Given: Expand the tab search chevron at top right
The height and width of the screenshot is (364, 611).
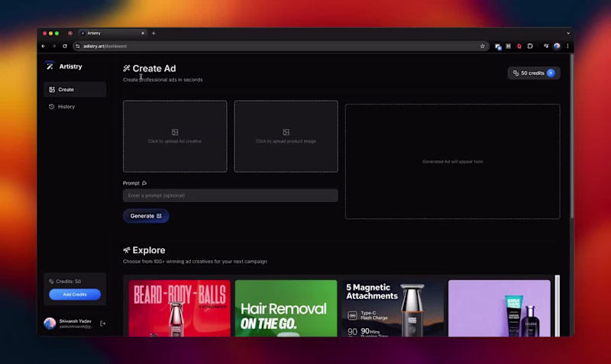Looking at the screenshot, I should 568,34.
